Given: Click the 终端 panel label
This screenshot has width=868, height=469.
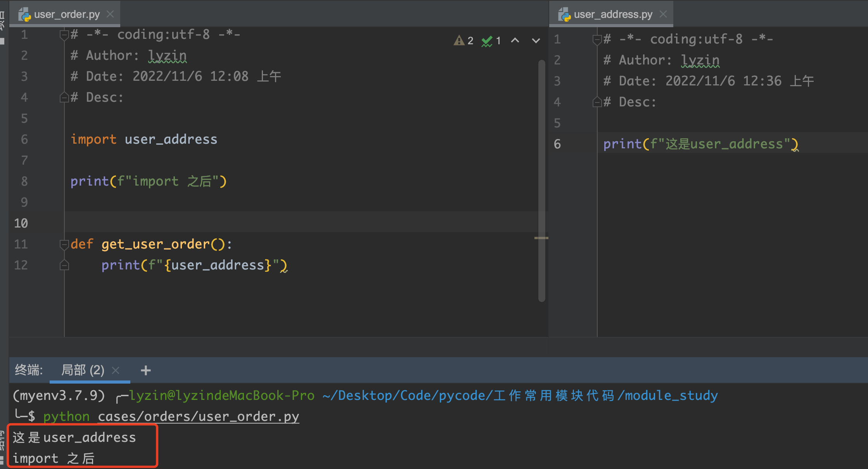Looking at the screenshot, I should (x=28, y=370).
